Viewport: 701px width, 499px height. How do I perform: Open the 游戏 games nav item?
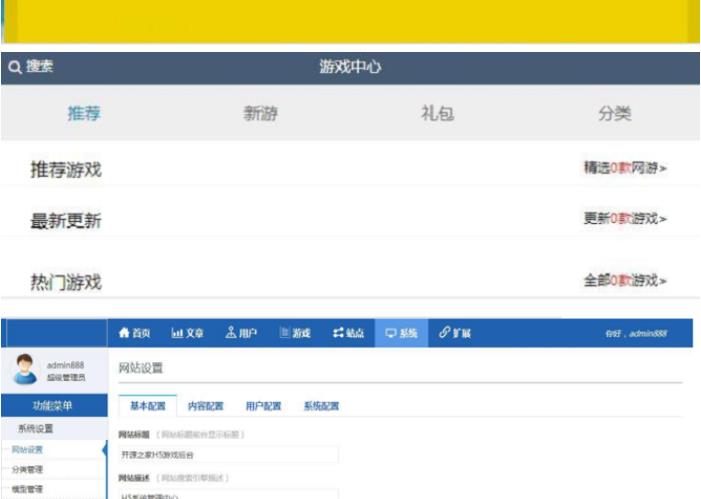295,333
